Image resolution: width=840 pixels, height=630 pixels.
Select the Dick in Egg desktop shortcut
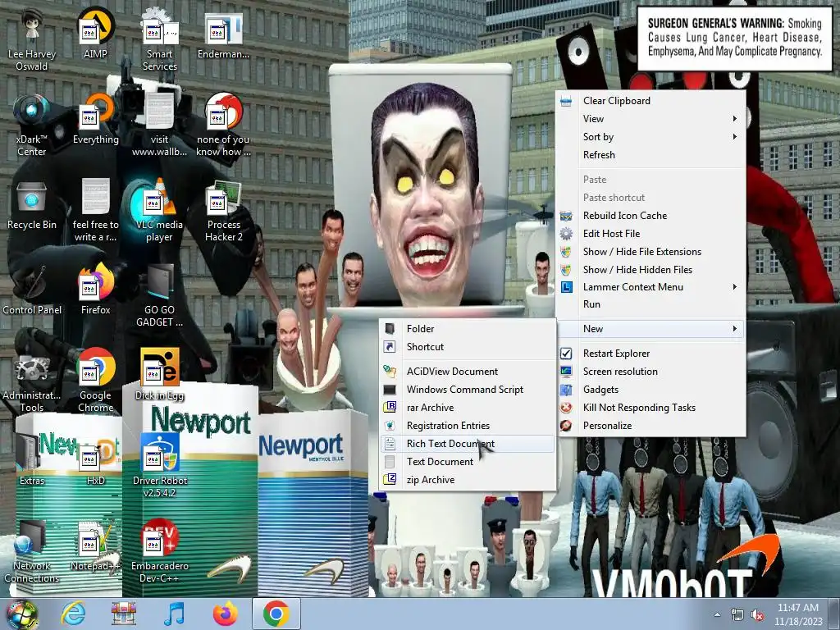click(x=159, y=375)
